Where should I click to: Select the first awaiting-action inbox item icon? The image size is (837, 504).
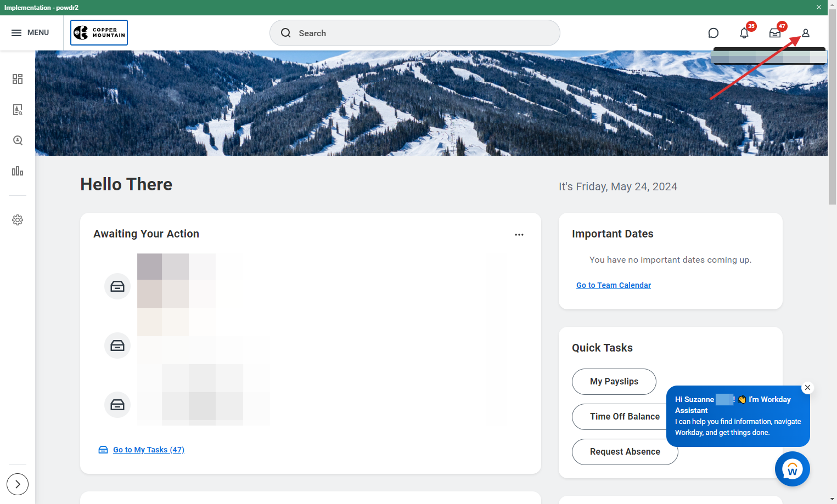tap(117, 286)
